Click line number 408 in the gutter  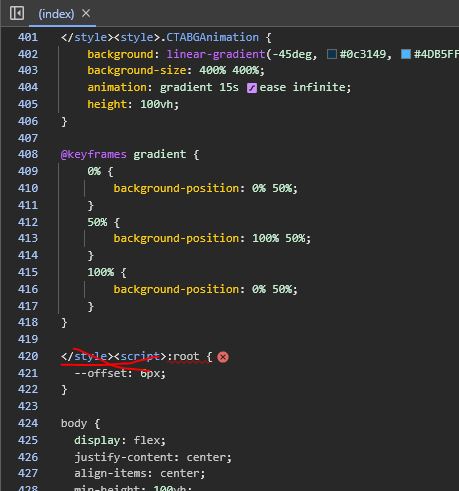tap(28, 154)
